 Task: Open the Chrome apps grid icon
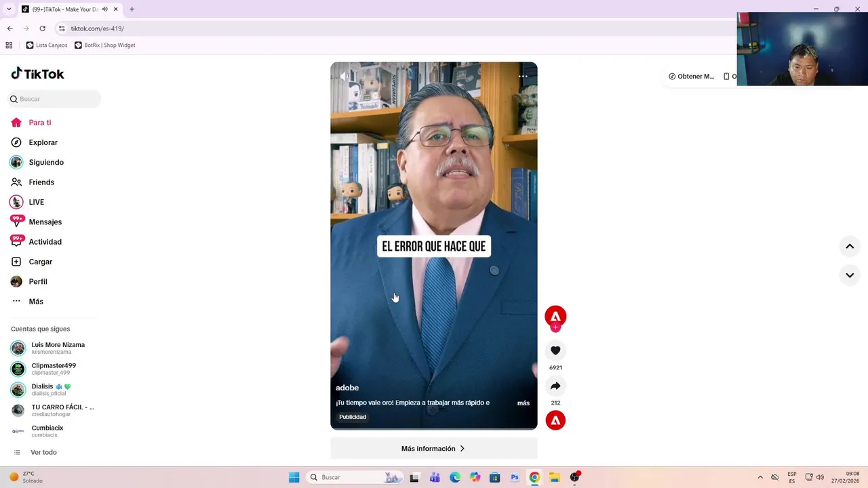[9, 45]
